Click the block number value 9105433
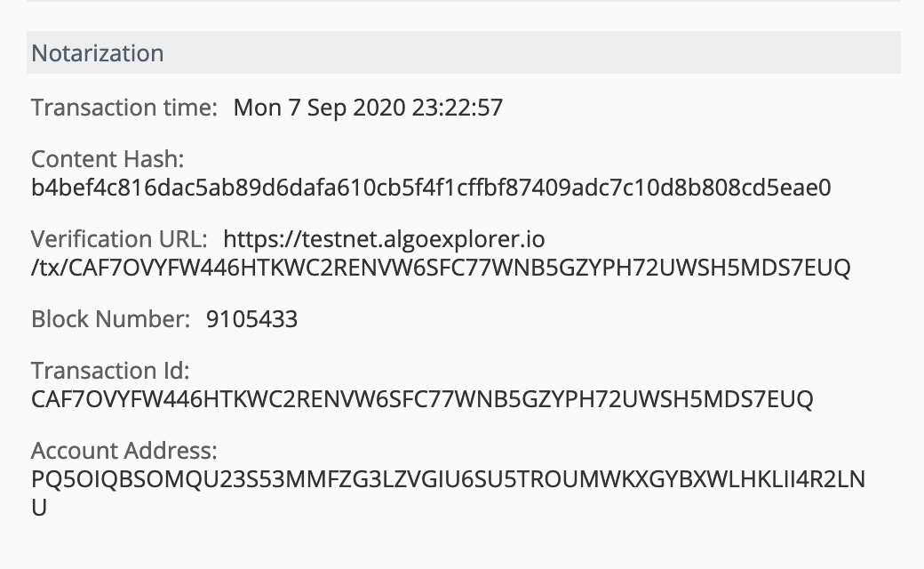 251,319
